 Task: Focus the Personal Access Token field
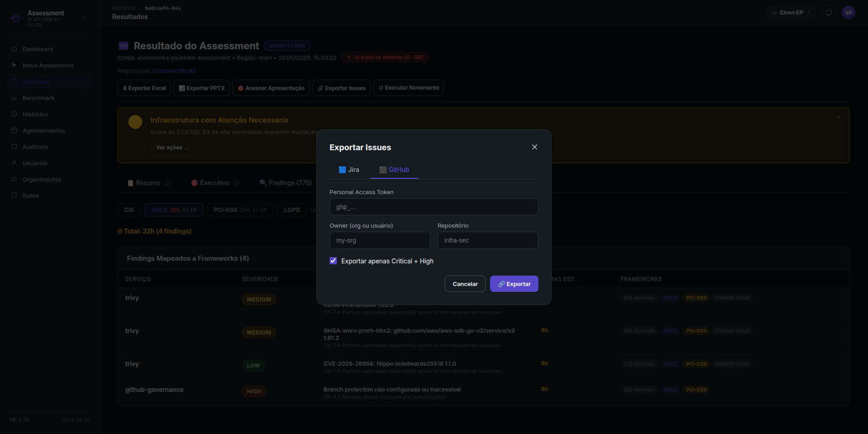click(434, 207)
